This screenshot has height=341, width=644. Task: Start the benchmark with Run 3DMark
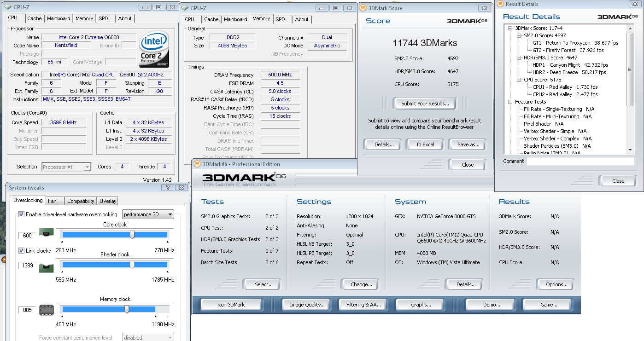(x=231, y=305)
